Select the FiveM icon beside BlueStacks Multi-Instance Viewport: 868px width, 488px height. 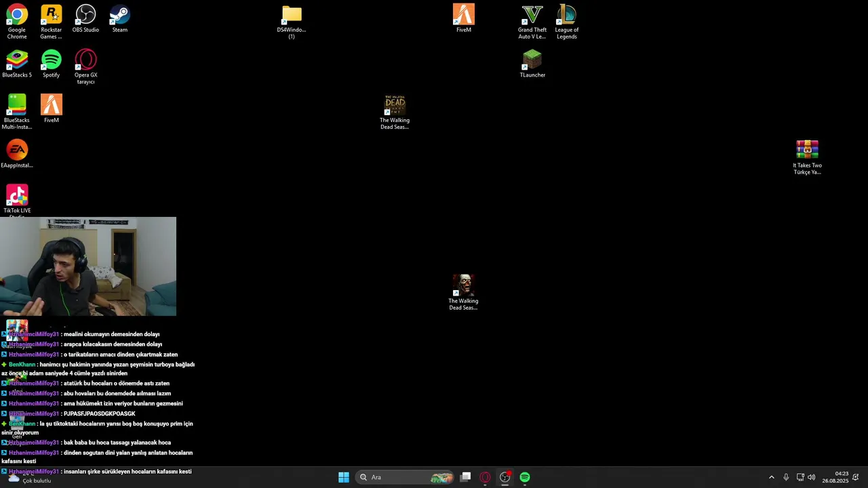(51, 109)
